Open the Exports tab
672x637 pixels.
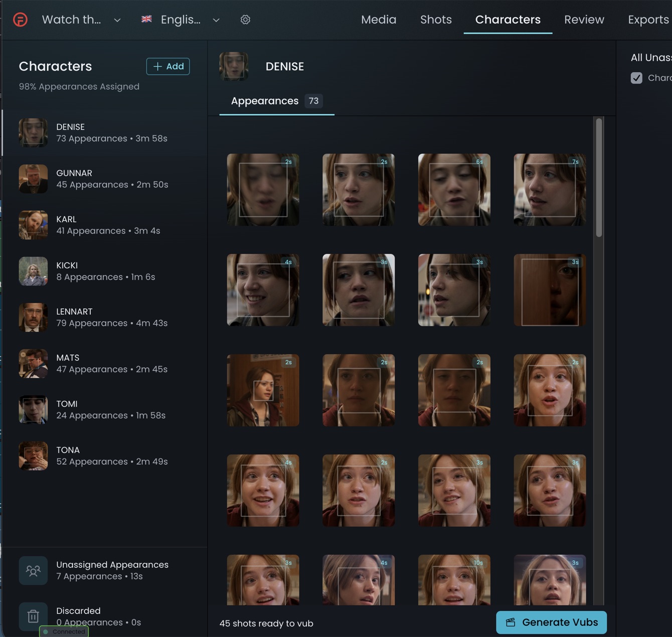pos(648,20)
